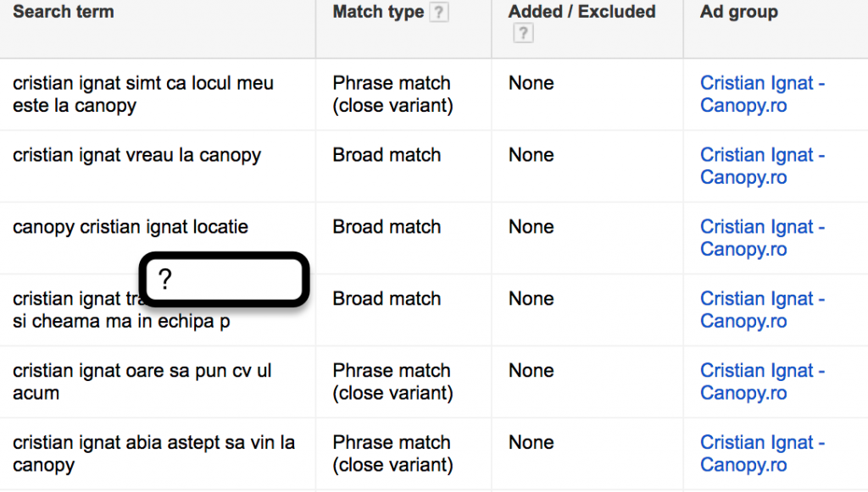Click 'Broad match' in 'canopy cristian ignat locatie' row
This screenshot has width=868, height=492.
point(387,227)
